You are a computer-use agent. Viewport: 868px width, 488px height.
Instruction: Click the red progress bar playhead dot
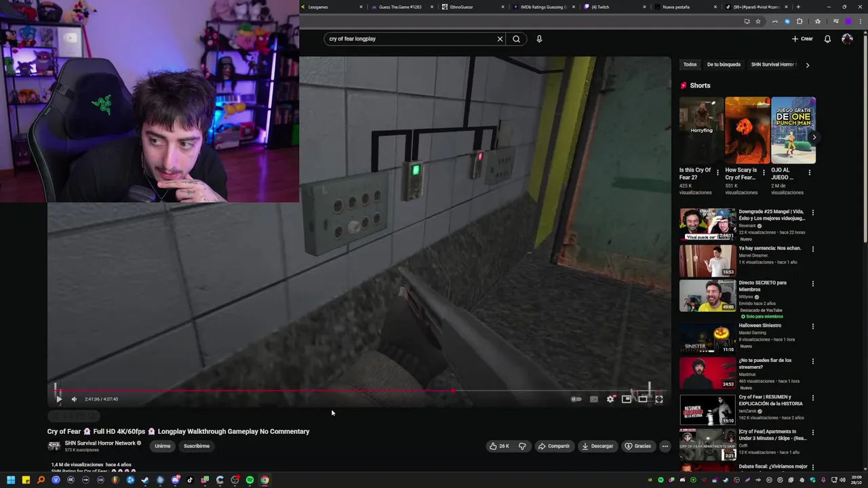(453, 390)
